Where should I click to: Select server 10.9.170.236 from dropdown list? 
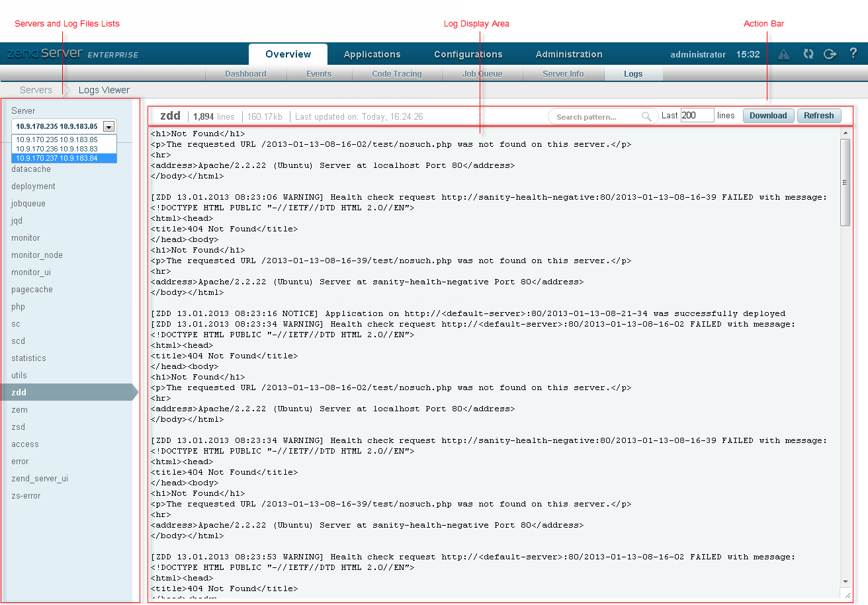[x=57, y=149]
